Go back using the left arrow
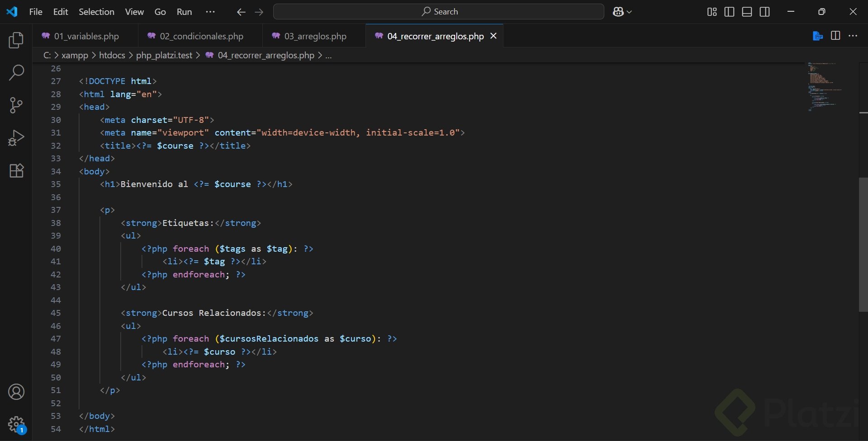Viewport: 868px width, 441px height. pyautogui.click(x=241, y=12)
